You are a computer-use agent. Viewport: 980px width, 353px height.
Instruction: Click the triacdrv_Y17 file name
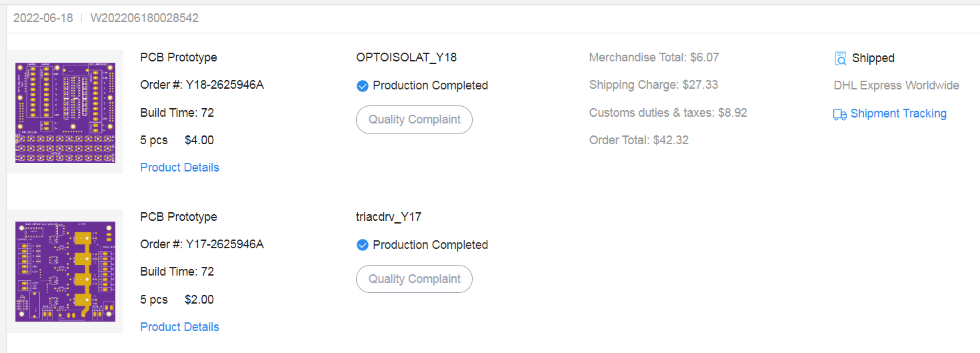[389, 217]
